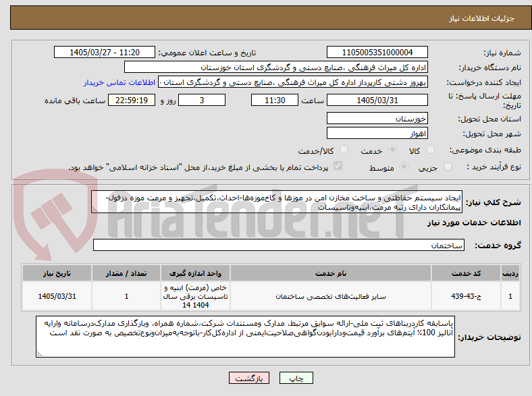Click the general description text area
This screenshot has width=532, height=396.
(277, 202)
